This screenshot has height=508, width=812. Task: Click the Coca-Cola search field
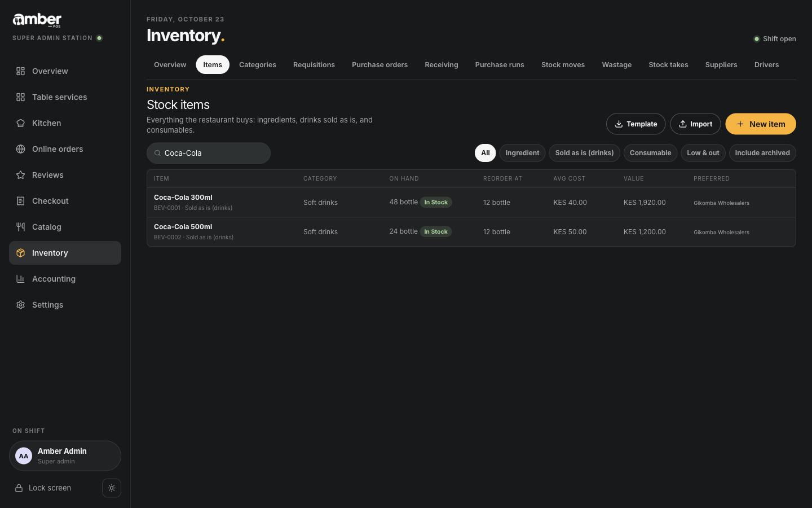coord(209,153)
